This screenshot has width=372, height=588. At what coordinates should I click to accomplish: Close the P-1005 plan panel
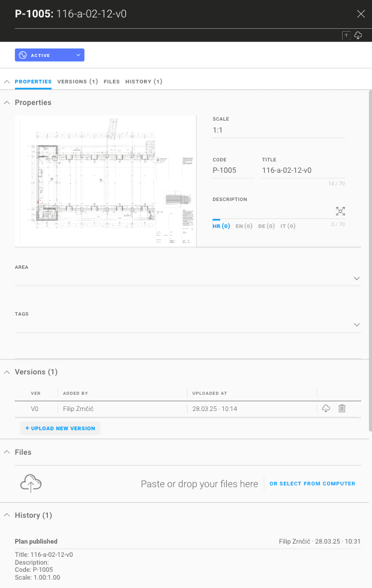coord(361,14)
